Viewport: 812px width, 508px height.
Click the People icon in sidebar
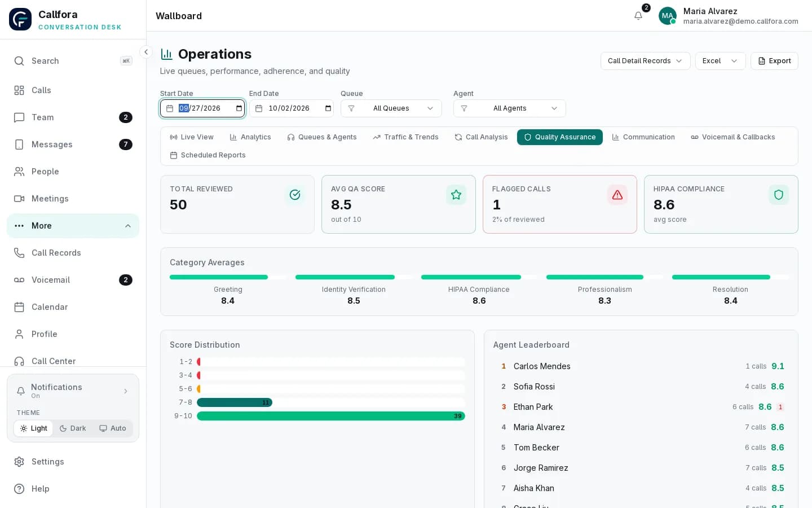[19, 172]
